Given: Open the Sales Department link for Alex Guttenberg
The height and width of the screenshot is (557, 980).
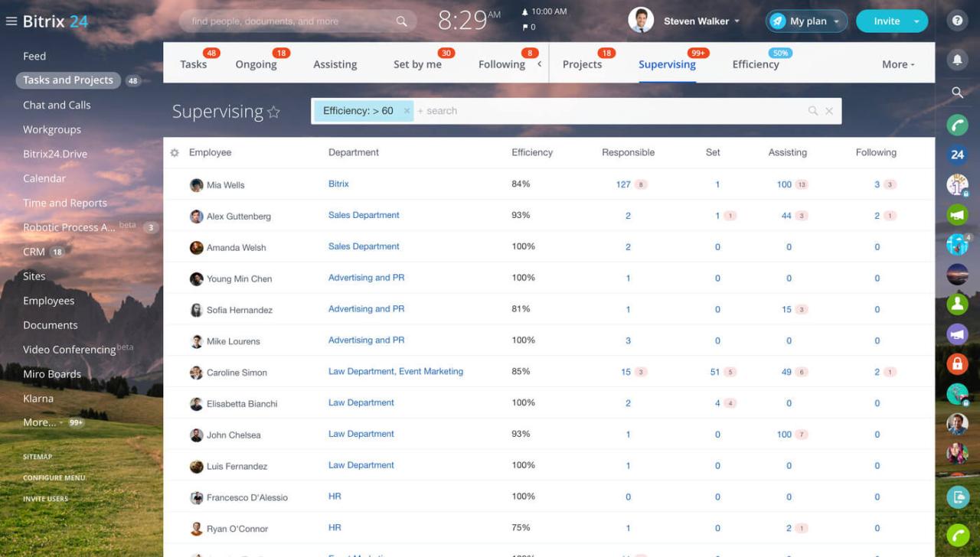Looking at the screenshot, I should click(x=364, y=216).
